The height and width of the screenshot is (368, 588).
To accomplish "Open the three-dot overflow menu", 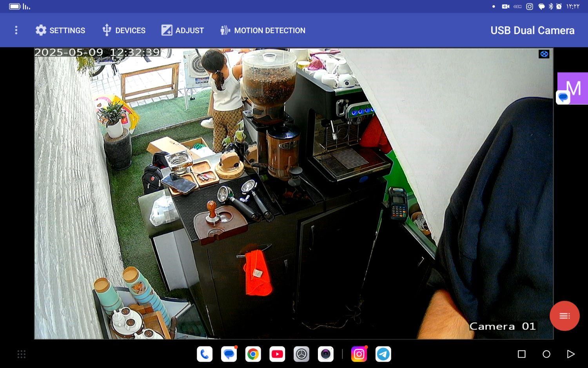I will (16, 30).
